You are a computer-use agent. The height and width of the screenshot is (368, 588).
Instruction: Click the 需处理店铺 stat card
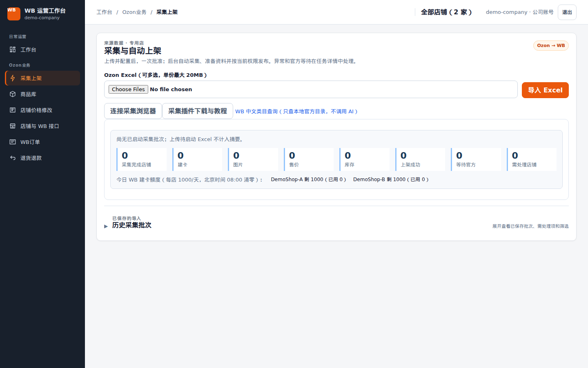(532, 159)
